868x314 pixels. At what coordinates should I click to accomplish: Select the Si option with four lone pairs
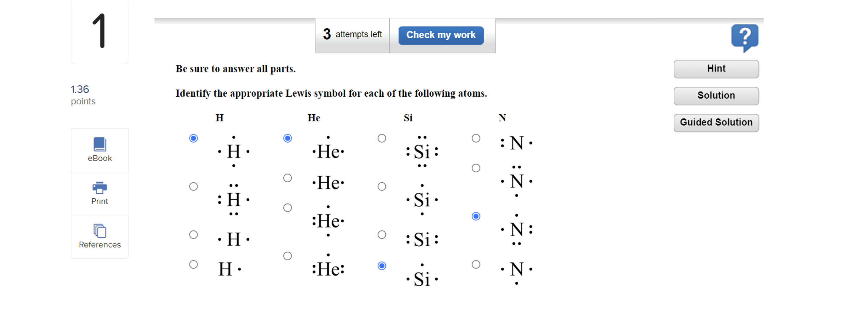(382, 138)
